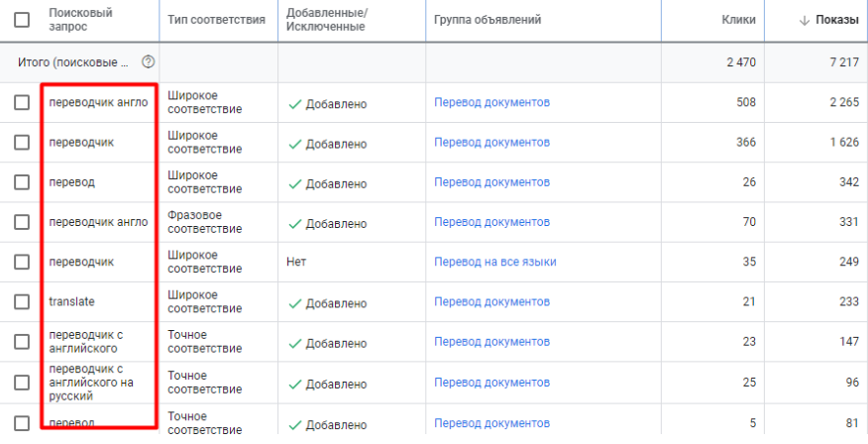The image size is (868, 444).
Task: Click the Тип соответствия column header
Action: [x=217, y=20]
